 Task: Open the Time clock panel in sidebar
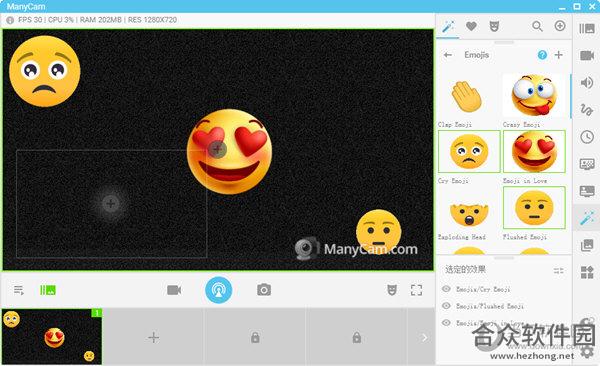click(x=587, y=137)
